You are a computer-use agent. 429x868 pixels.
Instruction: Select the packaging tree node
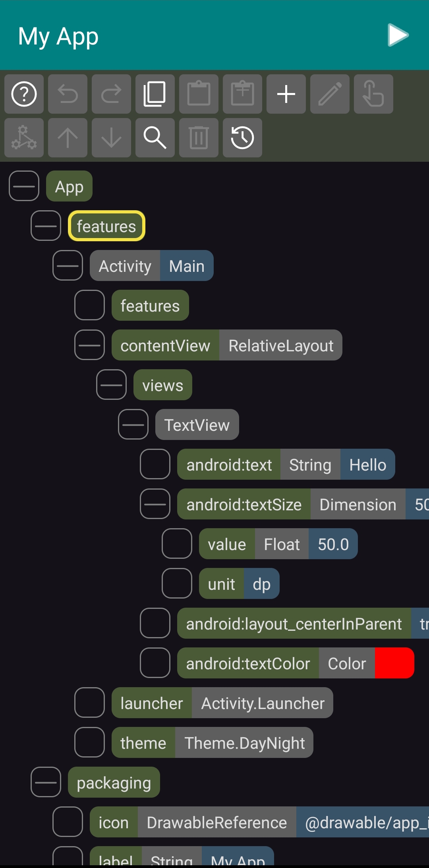tap(114, 782)
